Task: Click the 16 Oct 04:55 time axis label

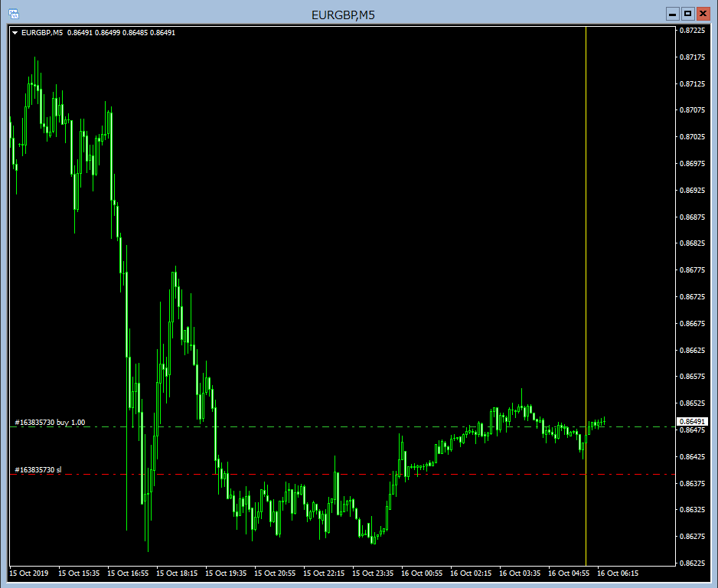Action: click(x=569, y=573)
